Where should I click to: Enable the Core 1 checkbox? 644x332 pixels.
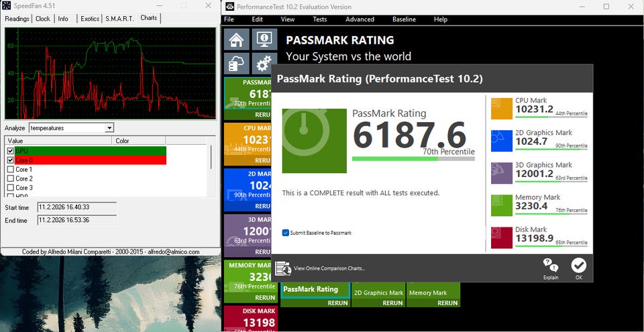coord(10,169)
